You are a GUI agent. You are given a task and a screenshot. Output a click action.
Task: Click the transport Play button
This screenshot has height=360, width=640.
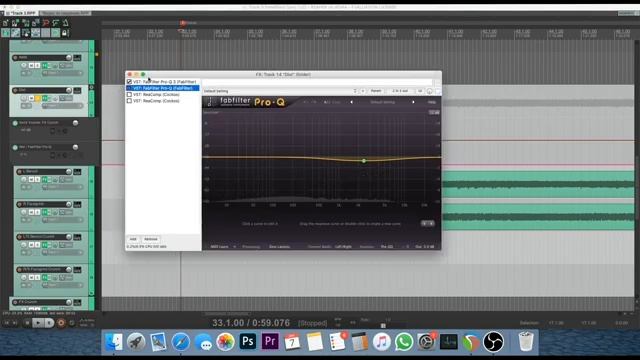click(x=38, y=322)
